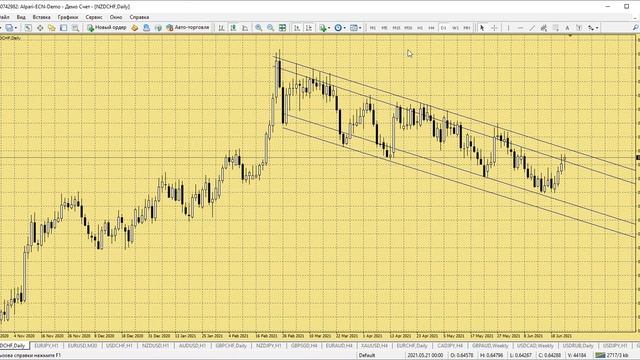Image resolution: width=640 pixels, height=360 pixels.
Task: Expand the Indicators dropdown arrow
Action: click(x=329, y=28)
